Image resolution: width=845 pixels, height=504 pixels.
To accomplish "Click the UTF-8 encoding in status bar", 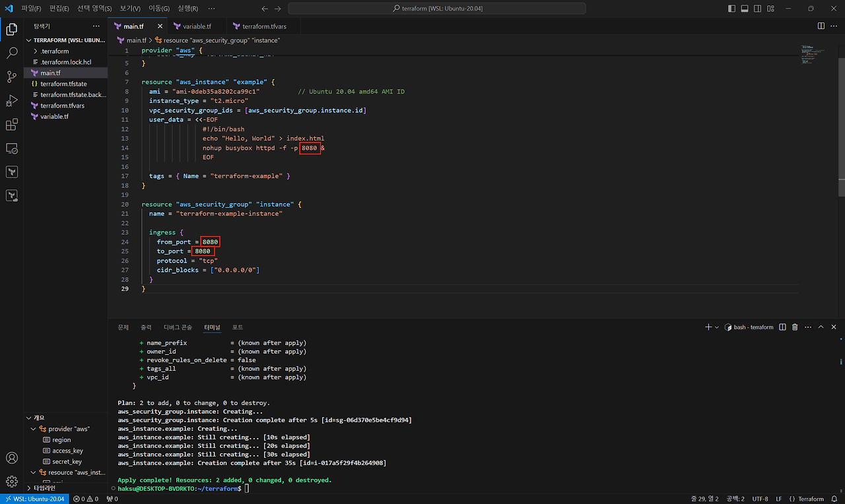I will click(x=760, y=499).
